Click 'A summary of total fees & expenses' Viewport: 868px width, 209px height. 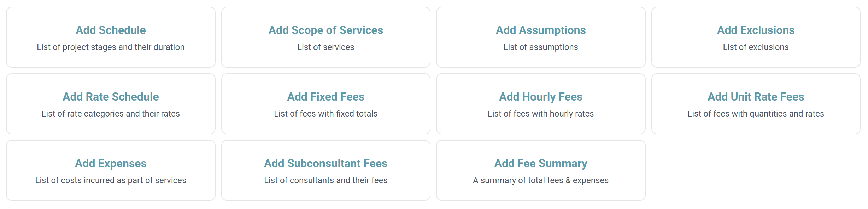tap(541, 180)
